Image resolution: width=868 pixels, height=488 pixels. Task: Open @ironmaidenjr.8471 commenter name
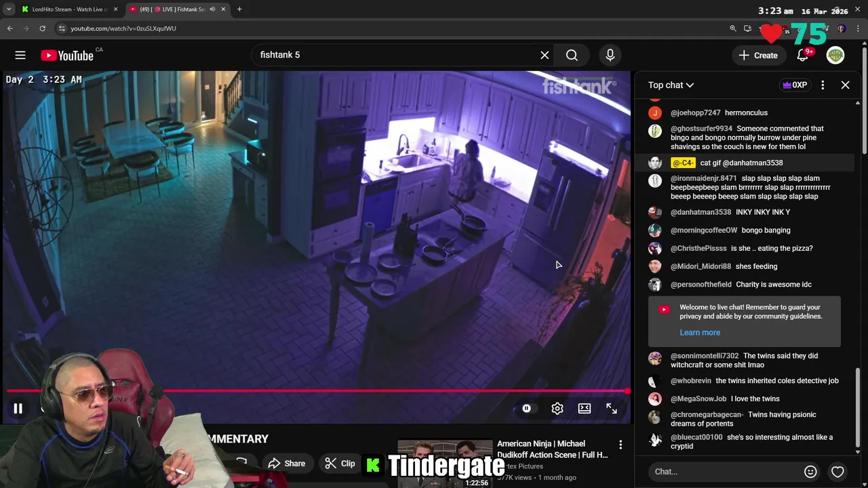(703, 179)
